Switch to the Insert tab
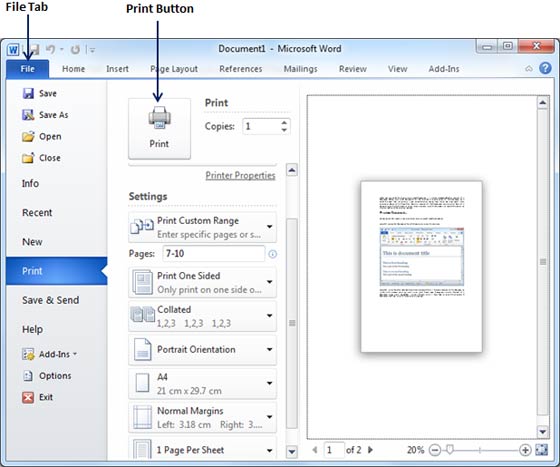The width and height of the screenshot is (560, 467). click(117, 69)
